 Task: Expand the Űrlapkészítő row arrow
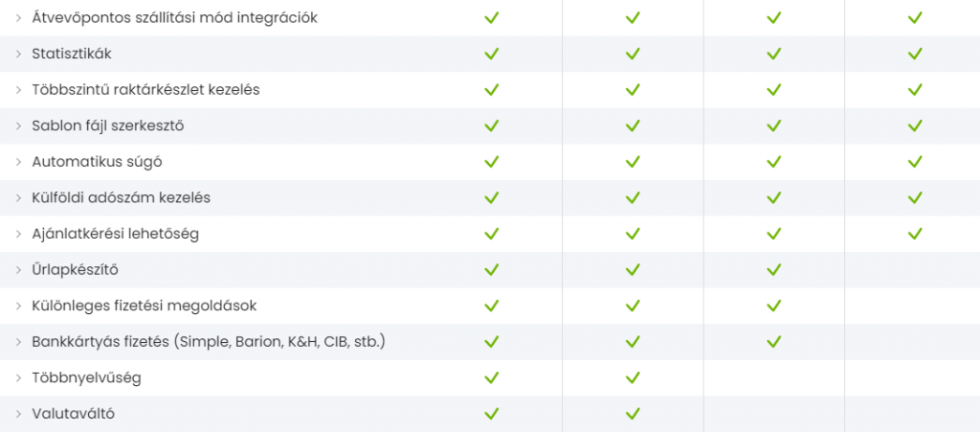(x=18, y=270)
